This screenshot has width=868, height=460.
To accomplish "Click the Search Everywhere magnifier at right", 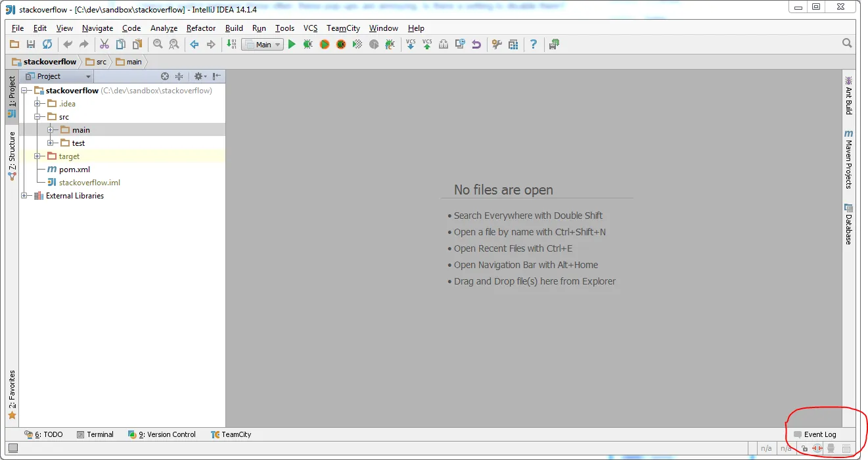I will (x=847, y=43).
